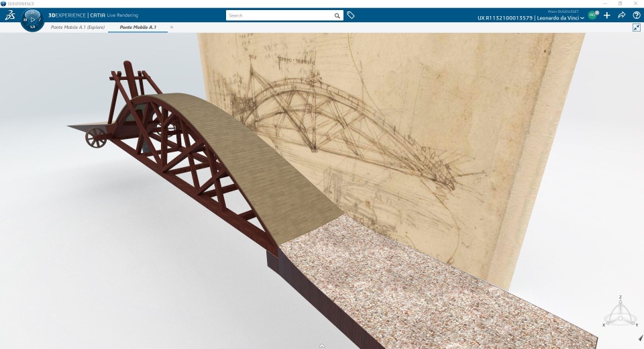Restore down the 3DEXPERIENCE window
Viewport: 644px width, 349px height.
620,4
